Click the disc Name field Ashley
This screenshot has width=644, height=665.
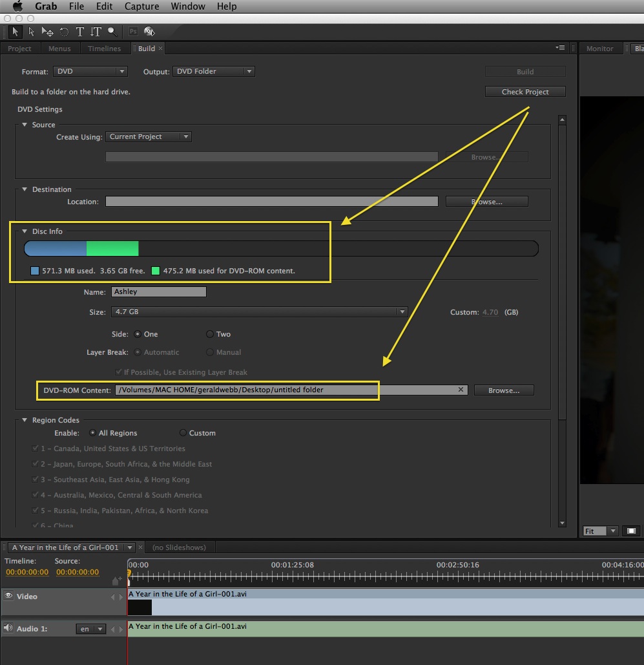[x=158, y=292]
